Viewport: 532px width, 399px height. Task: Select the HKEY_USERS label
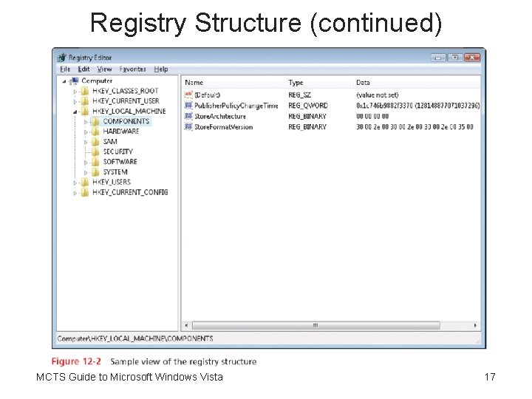tap(112, 183)
